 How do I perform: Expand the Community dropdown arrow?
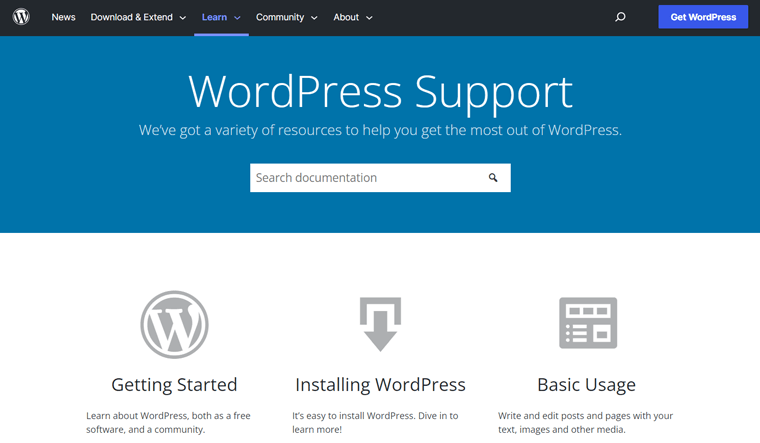[314, 18]
